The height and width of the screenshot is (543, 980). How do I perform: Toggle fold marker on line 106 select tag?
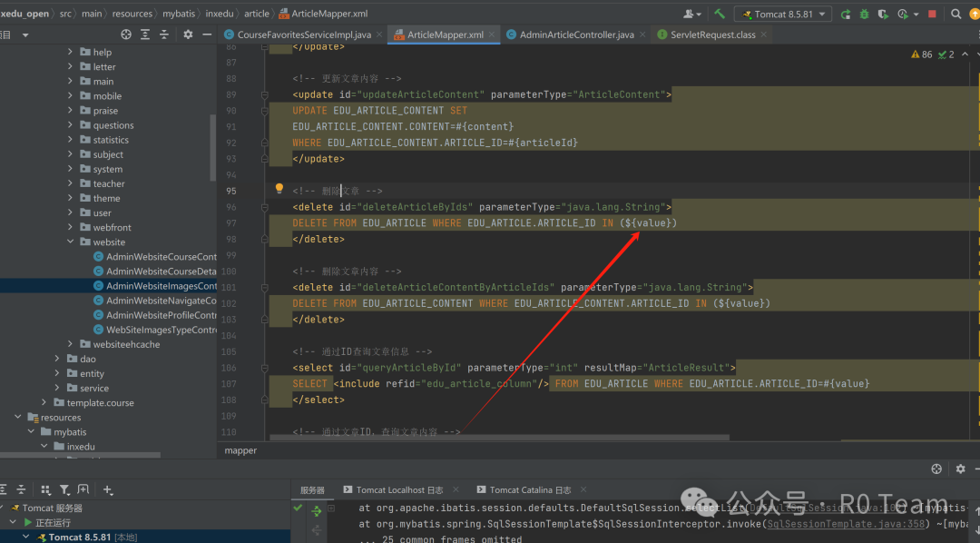point(264,369)
